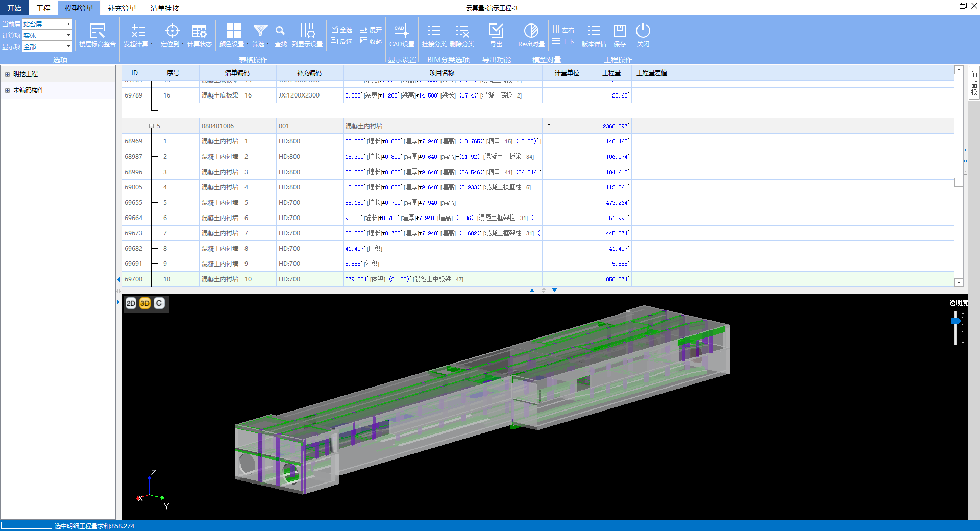Expand the 明挖工程 tree node
980x531 pixels.
(7, 74)
